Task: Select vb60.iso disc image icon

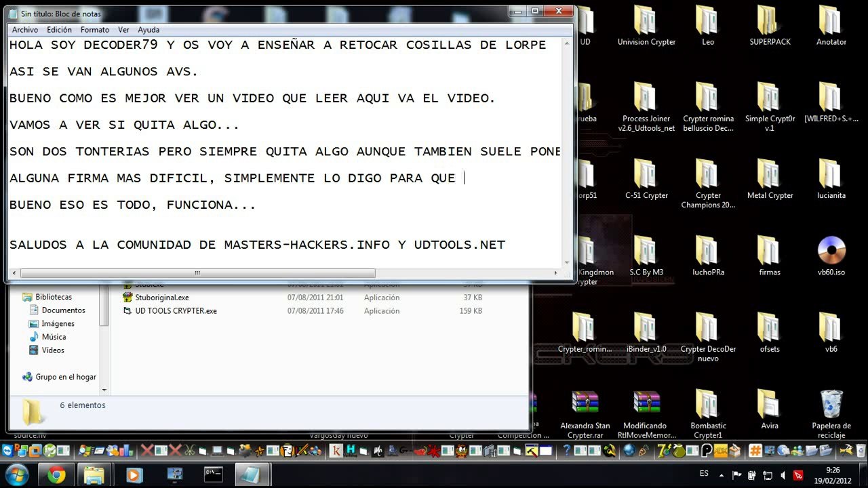Action: click(x=831, y=256)
